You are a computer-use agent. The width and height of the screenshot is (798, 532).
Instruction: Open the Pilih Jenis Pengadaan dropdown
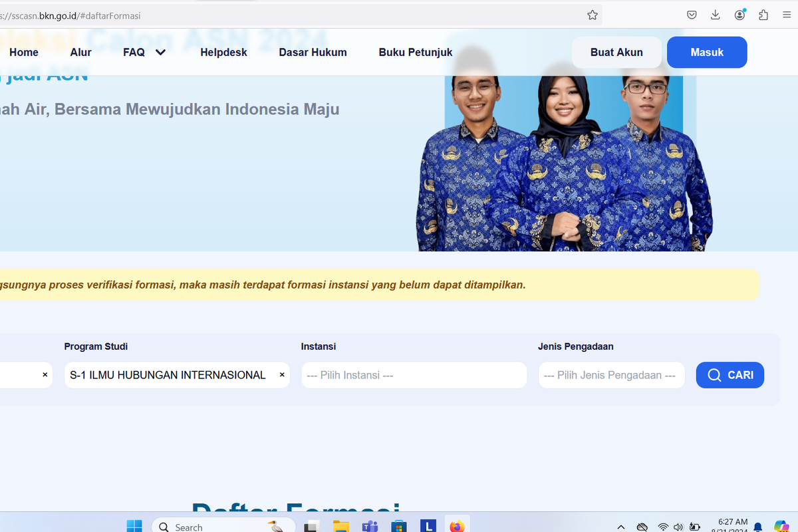coord(610,375)
